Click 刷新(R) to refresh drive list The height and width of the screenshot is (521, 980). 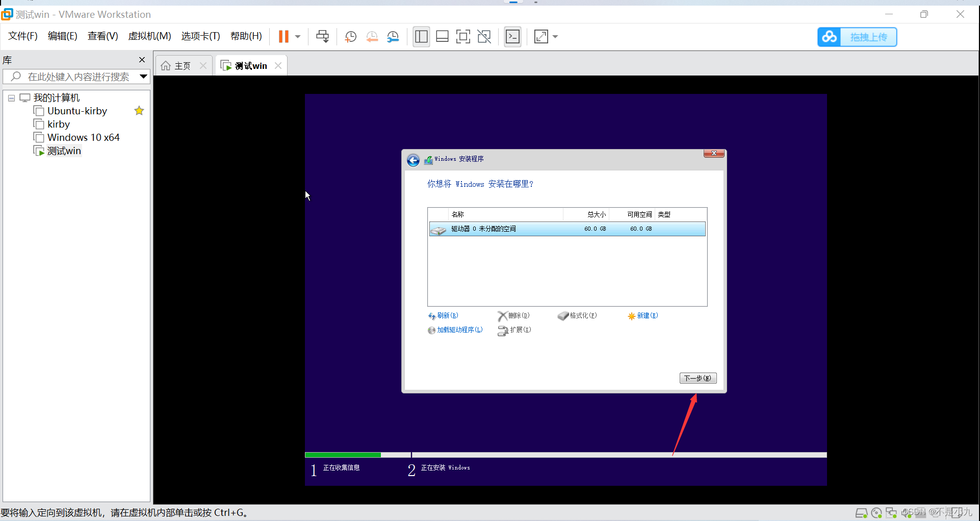coord(443,316)
